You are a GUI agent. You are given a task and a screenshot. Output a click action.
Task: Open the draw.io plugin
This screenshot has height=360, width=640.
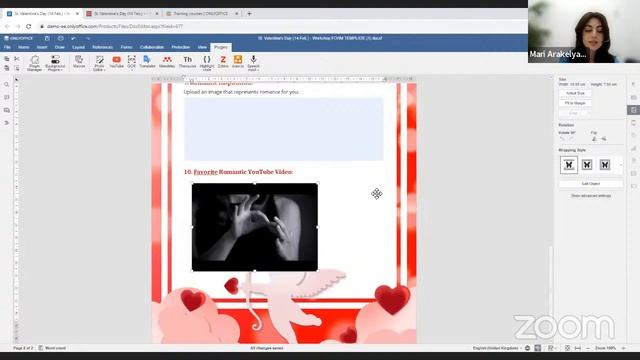(238, 62)
